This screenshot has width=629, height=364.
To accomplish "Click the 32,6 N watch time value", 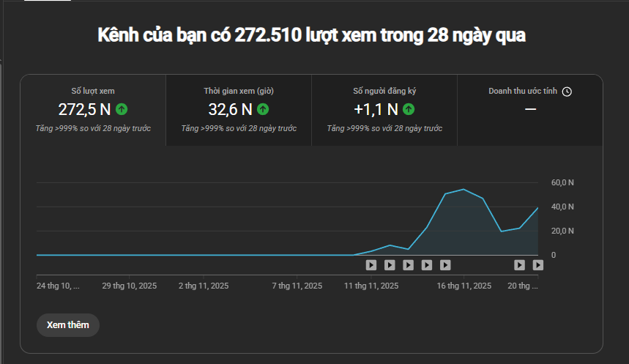I will [230, 109].
